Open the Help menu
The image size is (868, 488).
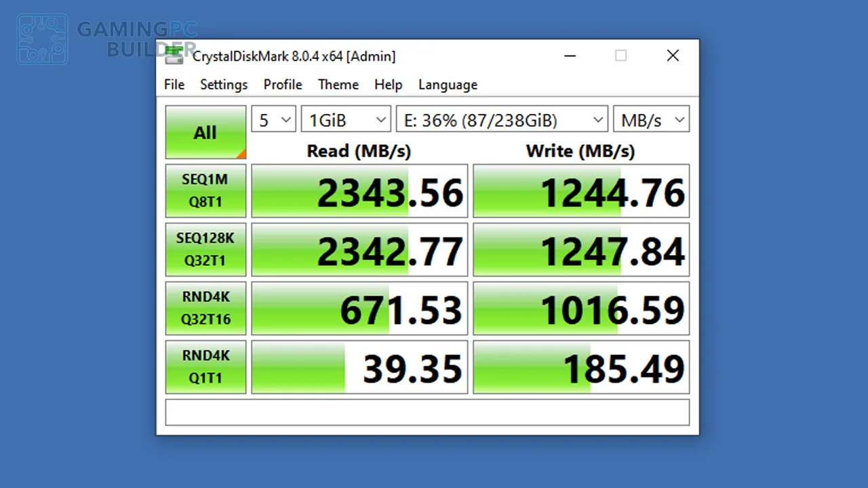point(389,85)
